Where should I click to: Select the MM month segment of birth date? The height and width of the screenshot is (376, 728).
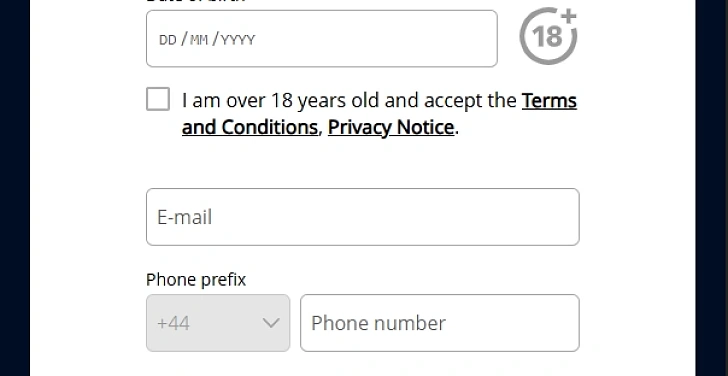tap(199, 40)
